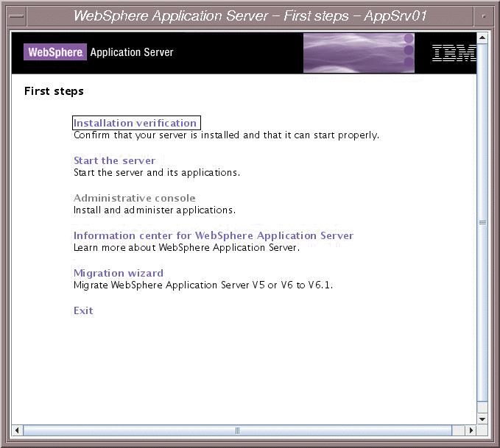
Task: Click the vertical scrollbar up arrow
Action: click(482, 37)
